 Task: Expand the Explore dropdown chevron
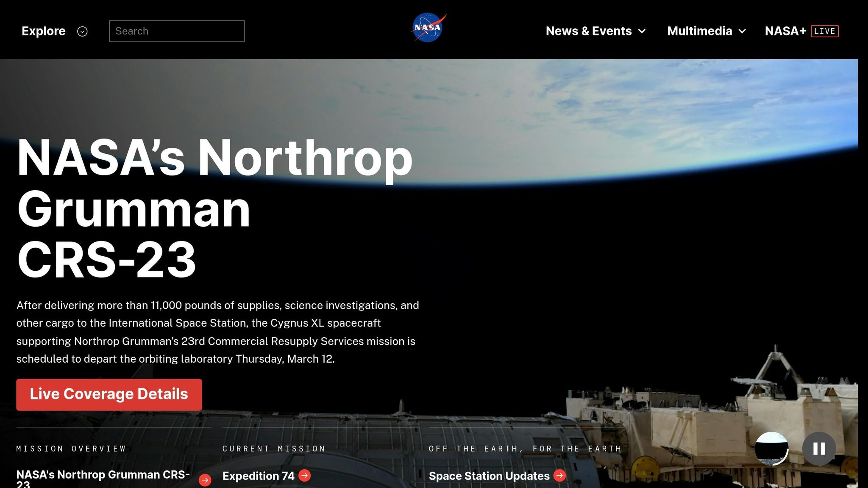tap(83, 31)
